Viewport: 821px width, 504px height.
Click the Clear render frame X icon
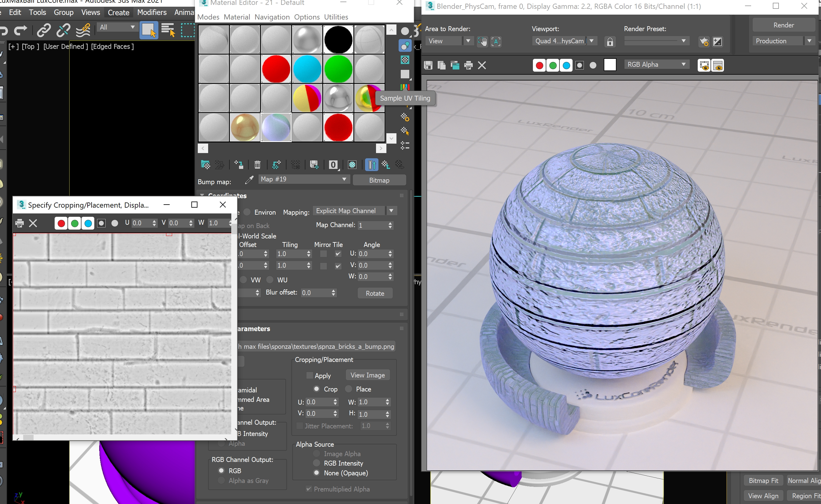[x=482, y=65]
